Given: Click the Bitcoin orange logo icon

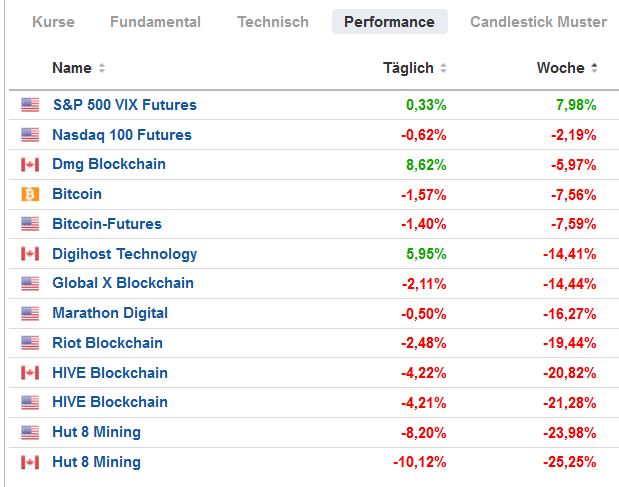Looking at the screenshot, I should click(x=30, y=194).
